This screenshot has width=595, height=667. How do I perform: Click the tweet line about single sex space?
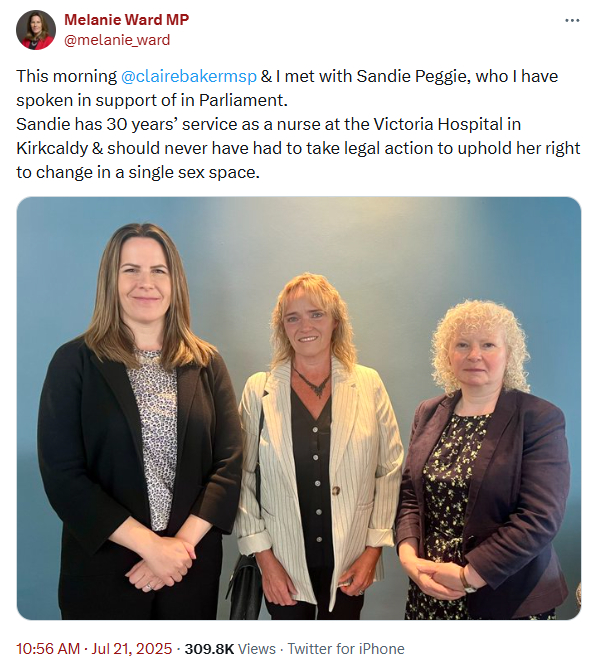138,172
